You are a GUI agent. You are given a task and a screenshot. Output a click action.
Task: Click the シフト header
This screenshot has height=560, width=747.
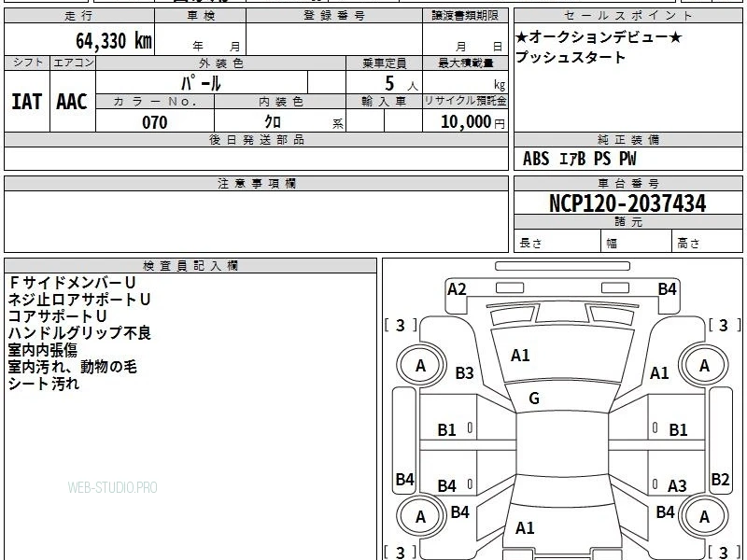[x=27, y=63]
